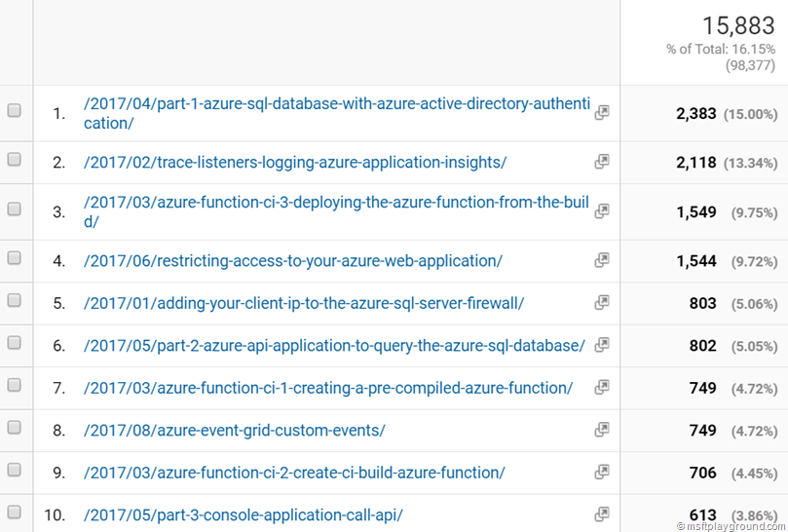Select the pageviews value 802
This screenshot has height=532, width=788.
[x=703, y=346]
